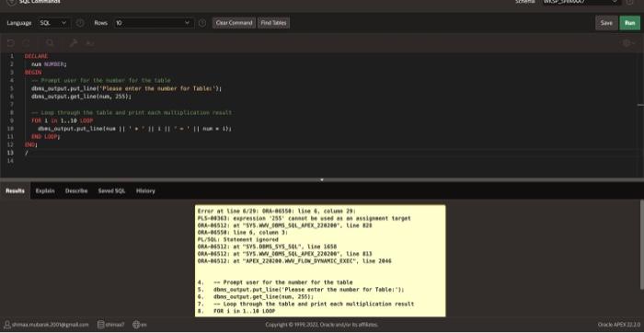This screenshot has height=333, width=644.
Task: Click the SQL Commands page icon
Action: pos(11,2)
